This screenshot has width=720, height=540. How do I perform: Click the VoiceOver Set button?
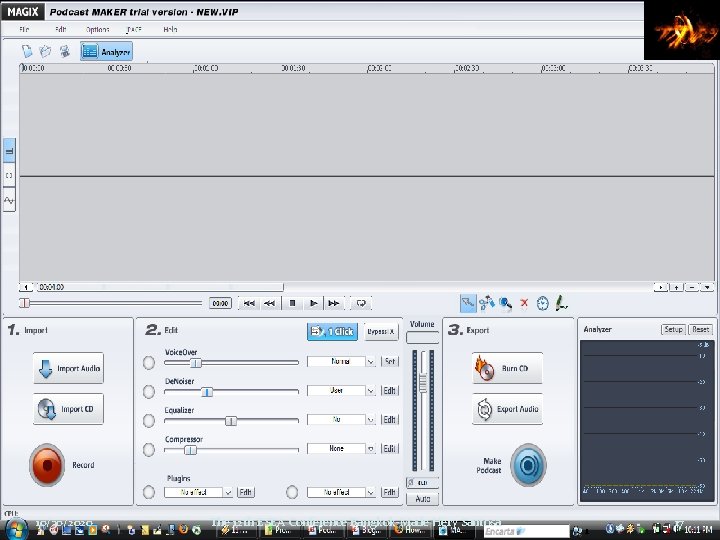point(389,362)
